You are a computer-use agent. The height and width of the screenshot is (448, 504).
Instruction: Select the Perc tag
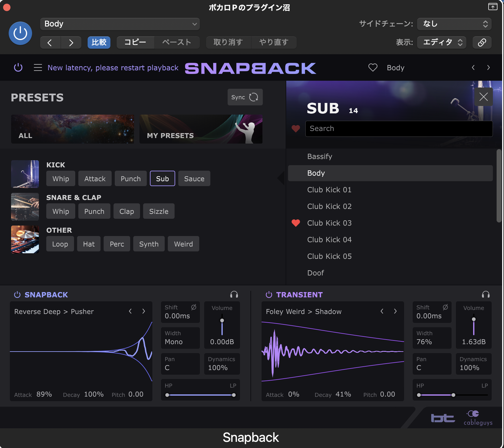(x=117, y=244)
